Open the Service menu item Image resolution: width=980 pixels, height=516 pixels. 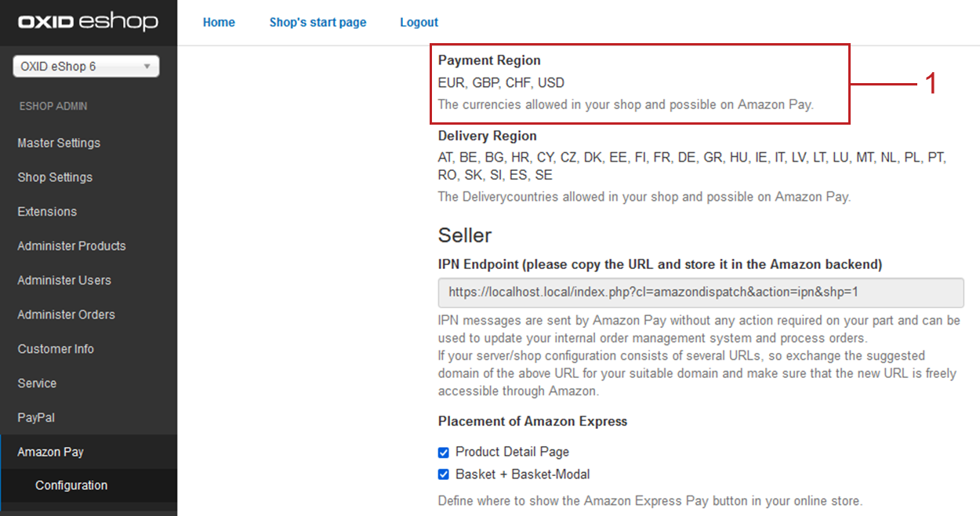click(37, 383)
